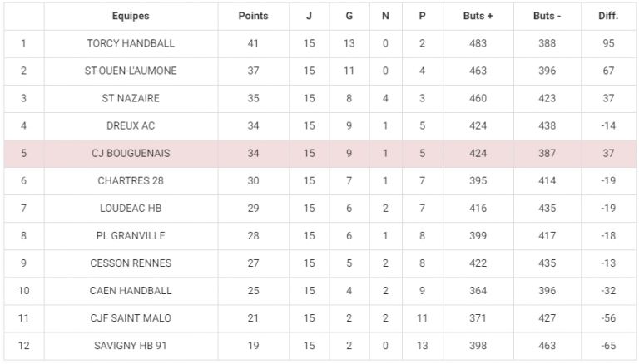Click the Diff. column header

point(608,16)
